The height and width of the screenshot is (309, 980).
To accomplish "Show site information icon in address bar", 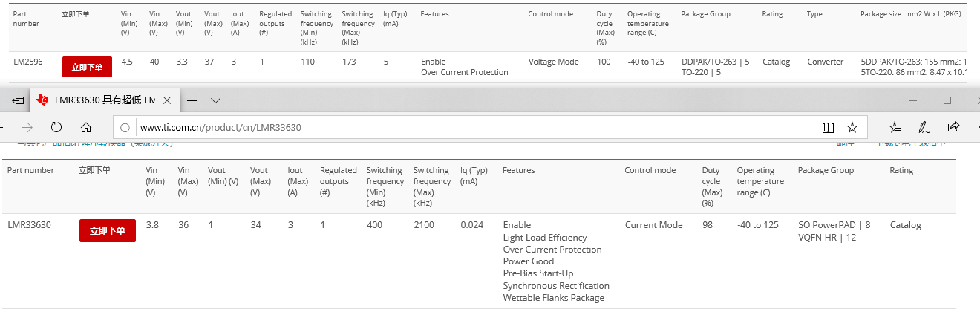I will coord(125,127).
